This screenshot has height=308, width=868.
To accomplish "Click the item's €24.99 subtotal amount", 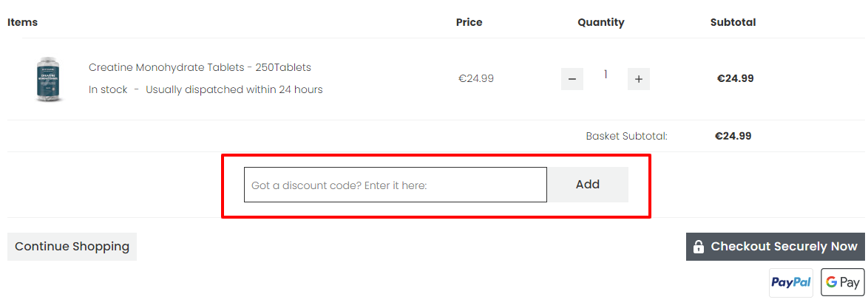I will tap(735, 78).
